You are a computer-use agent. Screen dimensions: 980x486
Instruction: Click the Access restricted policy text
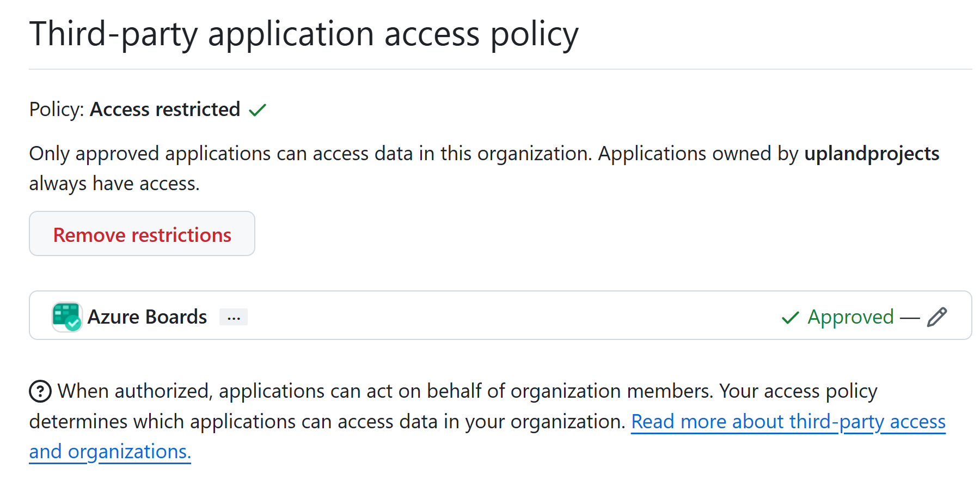pyautogui.click(x=165, y=110)
